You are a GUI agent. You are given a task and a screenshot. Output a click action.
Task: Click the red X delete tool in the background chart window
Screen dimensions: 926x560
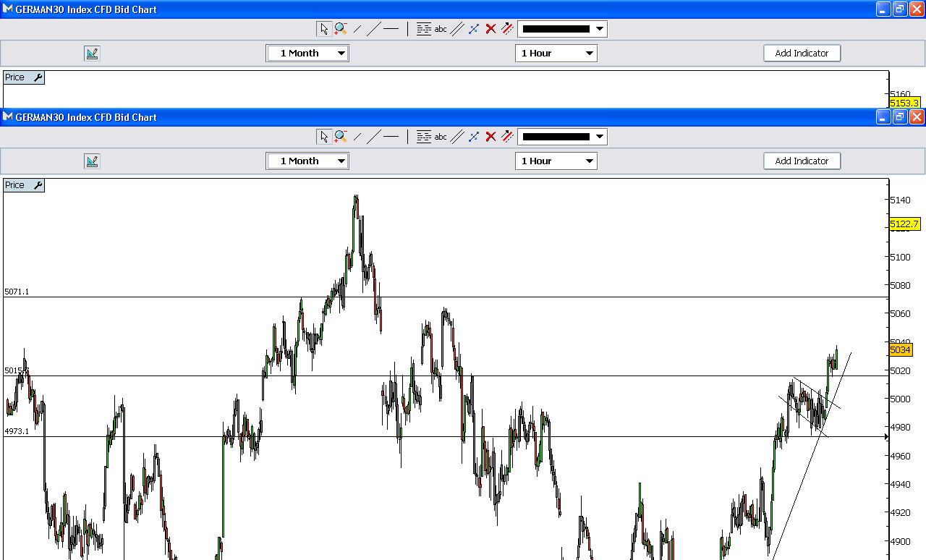point(490,29)
